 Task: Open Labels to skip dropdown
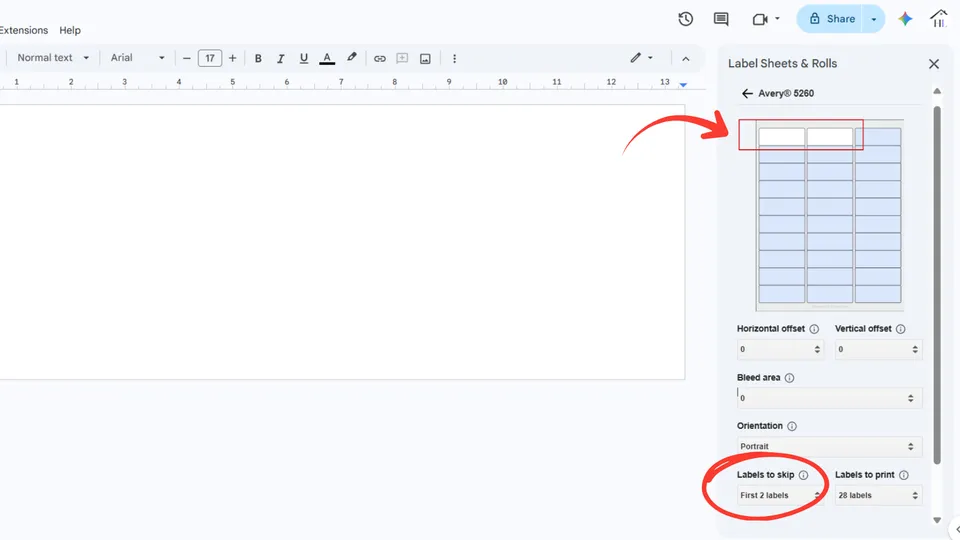pos(780,495)
